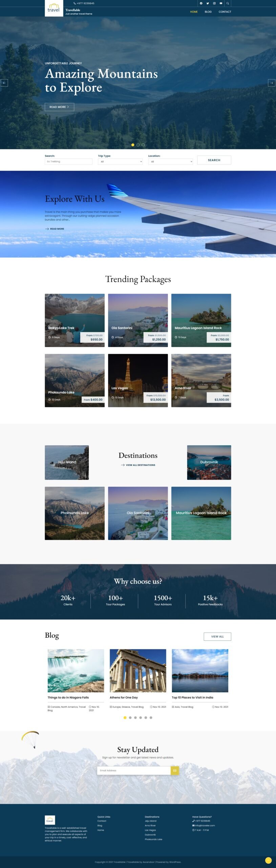Select the second hero slider dot
Screen dimensions: 276x868
click(x=138, y=145)
